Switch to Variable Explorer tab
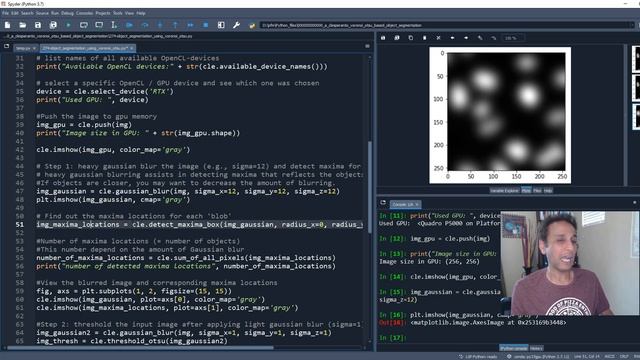 click(504, 191)
